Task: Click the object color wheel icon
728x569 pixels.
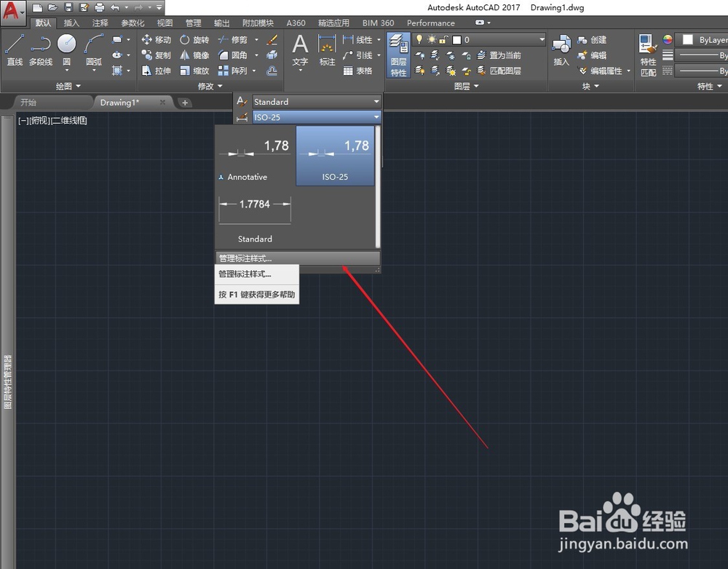Action: pos(667,39)
